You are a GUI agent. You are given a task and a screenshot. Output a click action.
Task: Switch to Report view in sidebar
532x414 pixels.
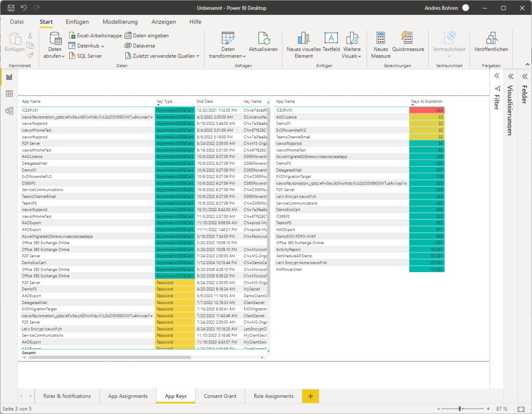coord(9,77)
